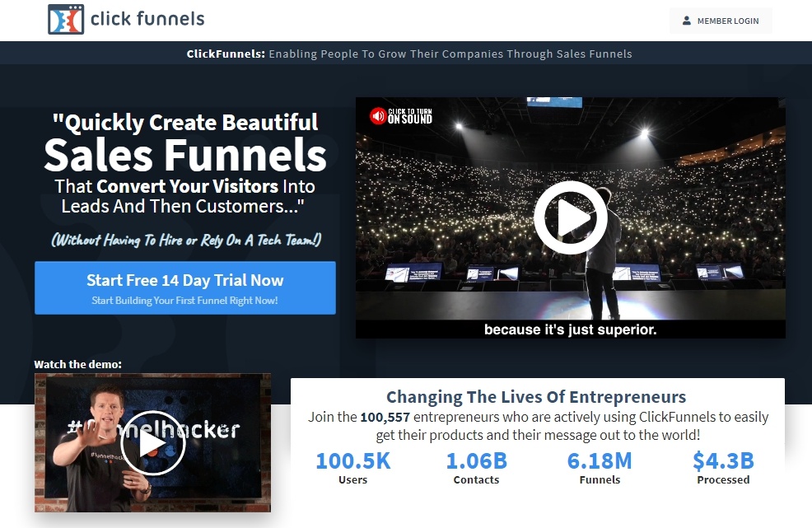Image resolution: width=812 pixels, height=528 pixels.
Task: Open the Member Login button
Action: [x=721, y=21]
